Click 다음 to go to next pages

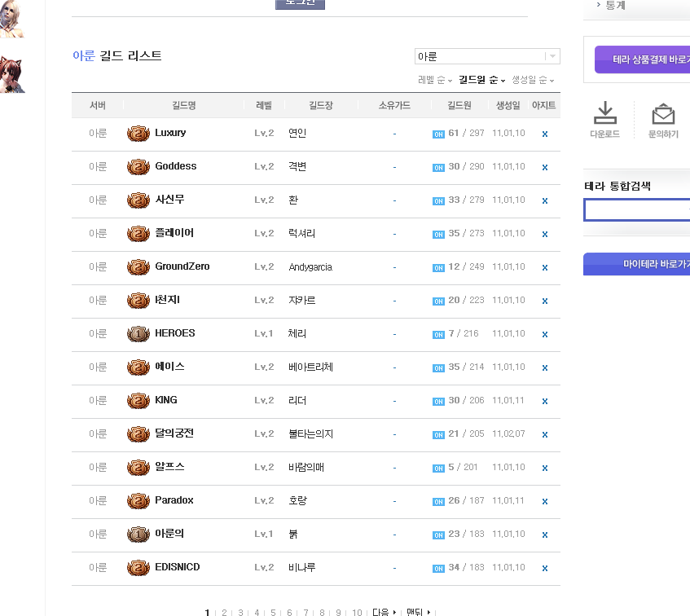[384, 612]
